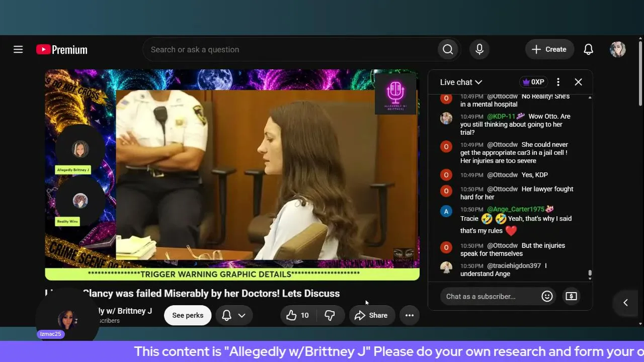Viewport: 644px width, 362px height.
Task: Click See perks button
Action: (188, 315)
